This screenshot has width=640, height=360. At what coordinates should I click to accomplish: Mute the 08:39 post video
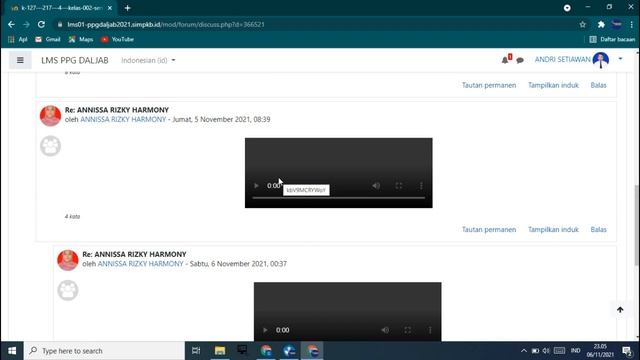tap(376, 186)
